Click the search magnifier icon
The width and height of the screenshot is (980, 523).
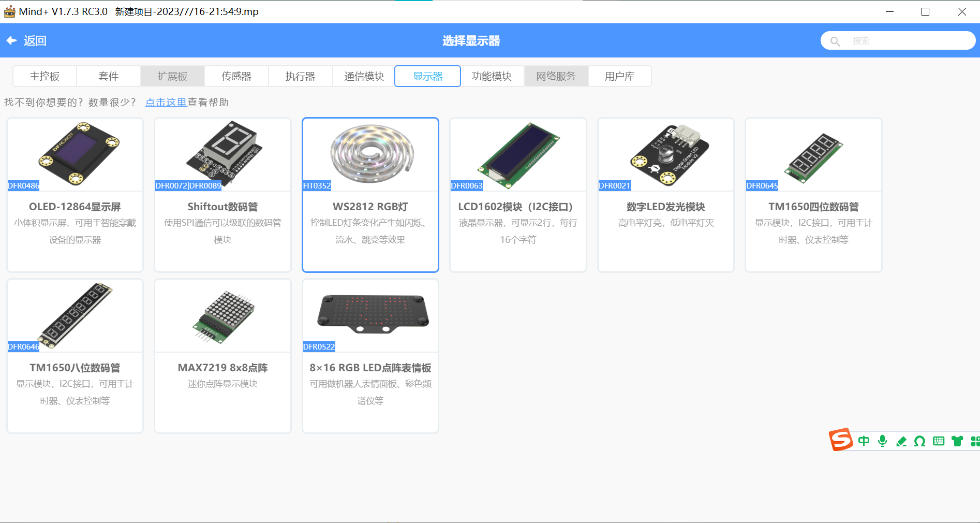[x=835, y=41]
